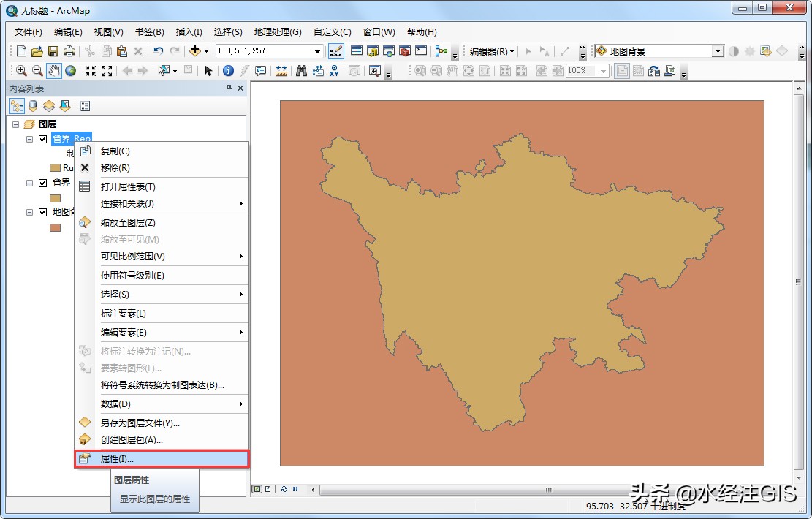Click the map view horizontal scrollbar
Image resolution: width=812 pixels, height=519 pixels.
click(x=548, y=490)
